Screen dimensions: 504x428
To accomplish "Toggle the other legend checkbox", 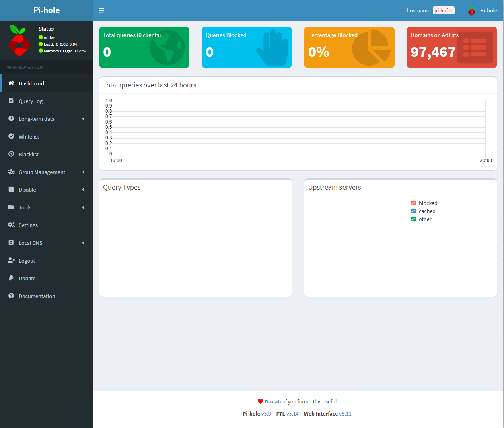I will tap(413, 219).
